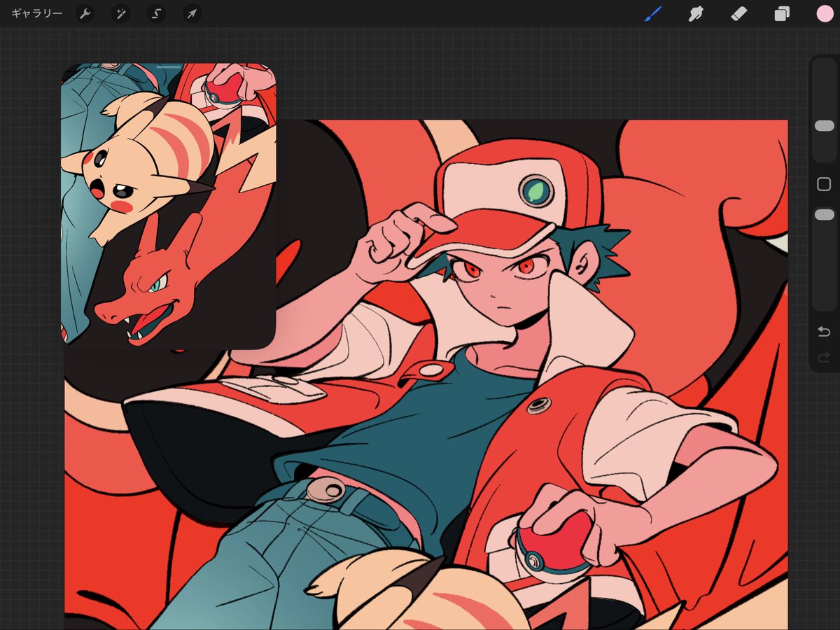Open the ギャラリー gallery
Viewport: 840px width, 630px height.
coord(36,14)
